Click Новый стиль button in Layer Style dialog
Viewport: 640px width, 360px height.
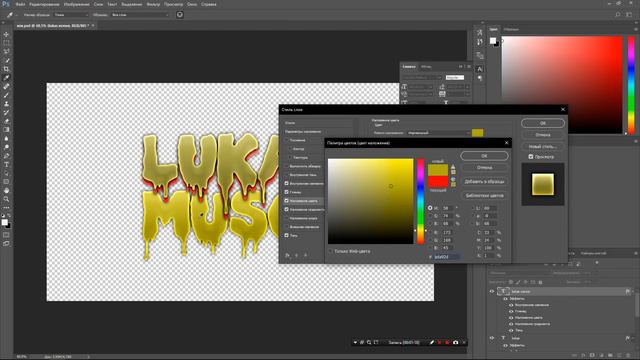[x=543, y=146]
